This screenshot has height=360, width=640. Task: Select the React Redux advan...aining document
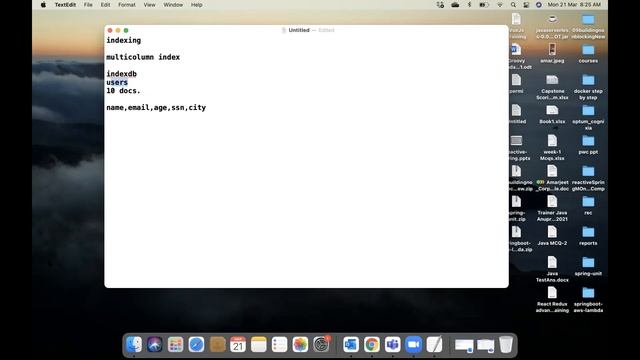552,300
